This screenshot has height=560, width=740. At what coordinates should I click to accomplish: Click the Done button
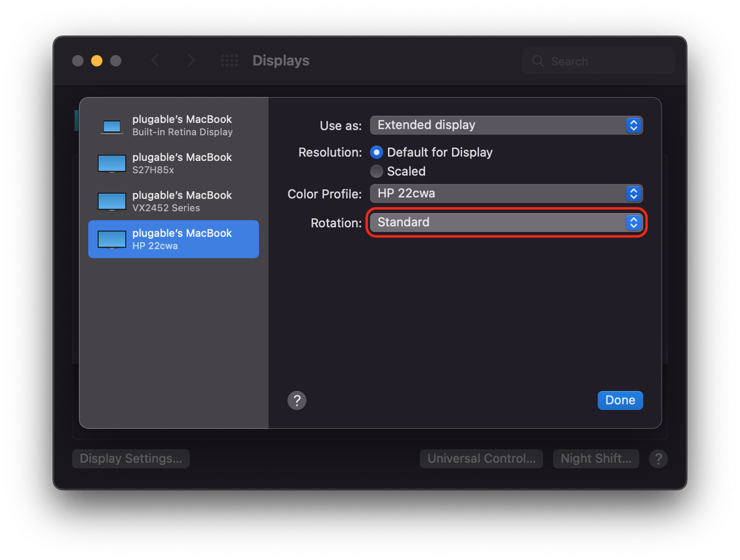tap(620, 400)
